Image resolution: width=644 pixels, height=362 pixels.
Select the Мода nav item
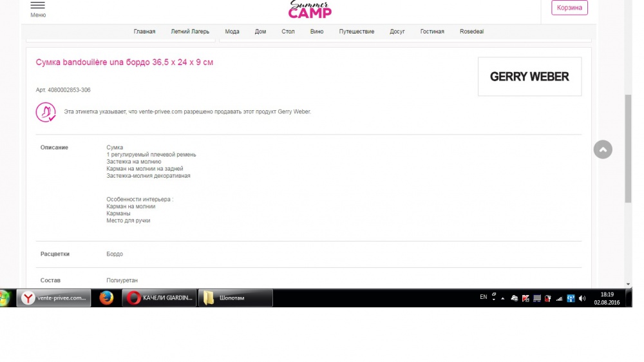coord(232,32)
